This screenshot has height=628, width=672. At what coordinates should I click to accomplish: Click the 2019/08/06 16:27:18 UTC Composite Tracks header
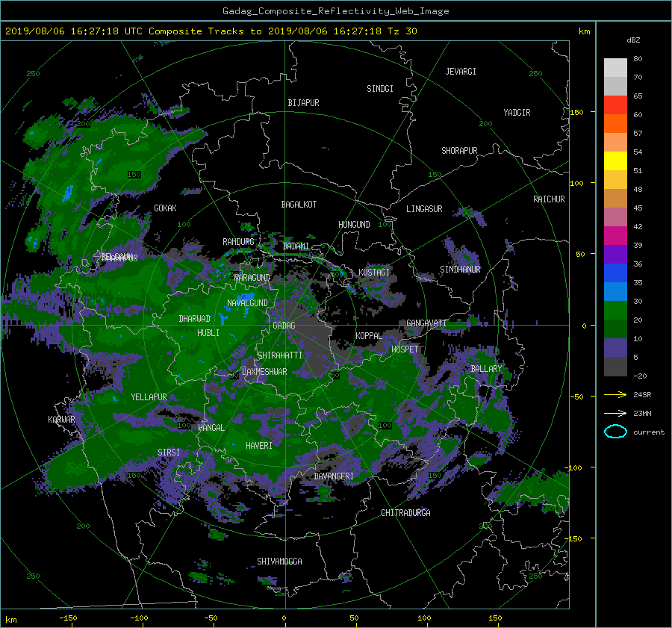tap(211, 31)
